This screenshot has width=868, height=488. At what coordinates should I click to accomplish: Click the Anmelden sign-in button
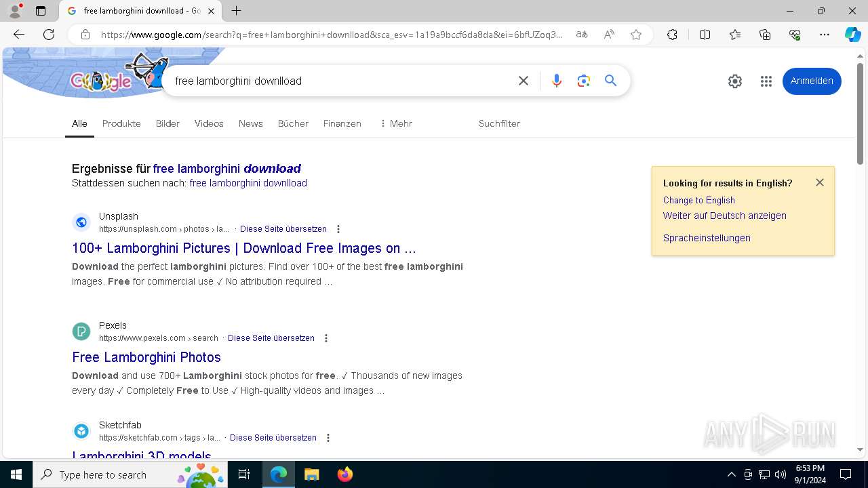(812, 81)
